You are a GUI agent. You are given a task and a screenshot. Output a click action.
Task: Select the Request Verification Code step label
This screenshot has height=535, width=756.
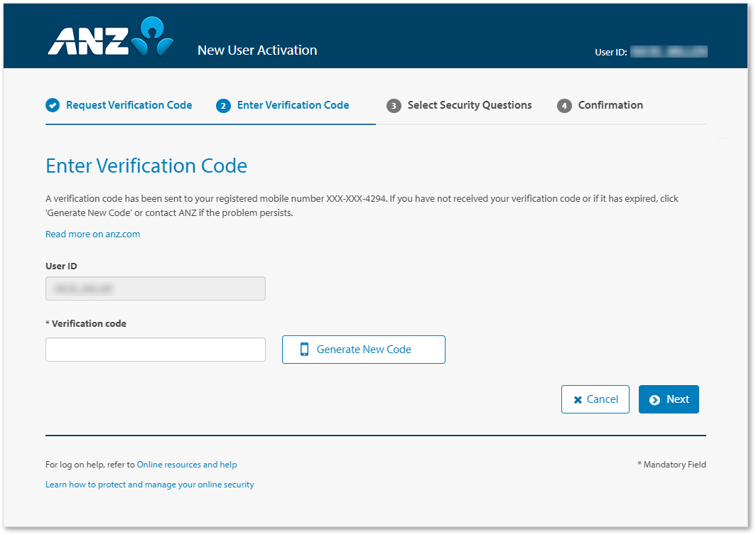pos(128,104)
